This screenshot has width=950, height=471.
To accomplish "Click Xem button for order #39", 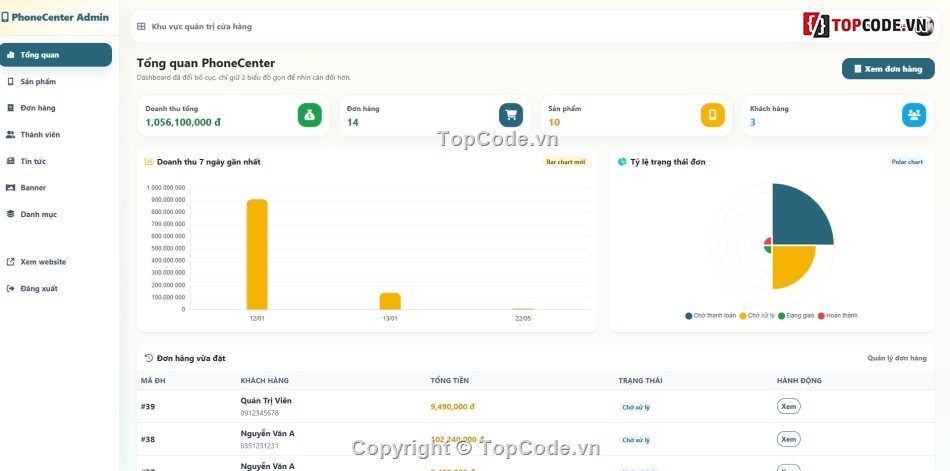I will (x=788, y=406).
